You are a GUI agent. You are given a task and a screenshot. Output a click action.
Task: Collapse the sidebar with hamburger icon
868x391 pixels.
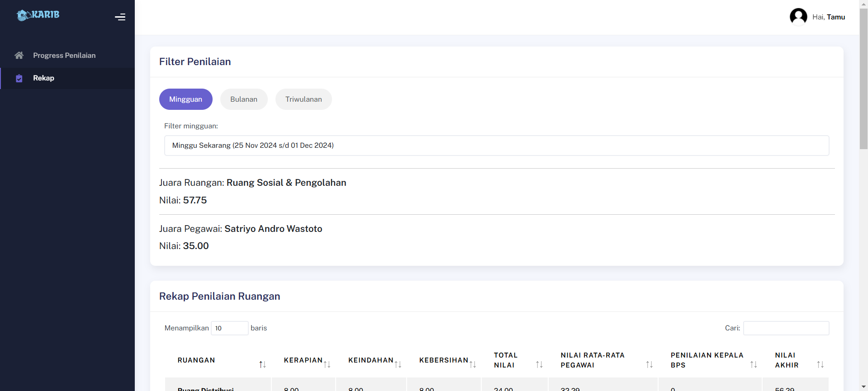120,17
